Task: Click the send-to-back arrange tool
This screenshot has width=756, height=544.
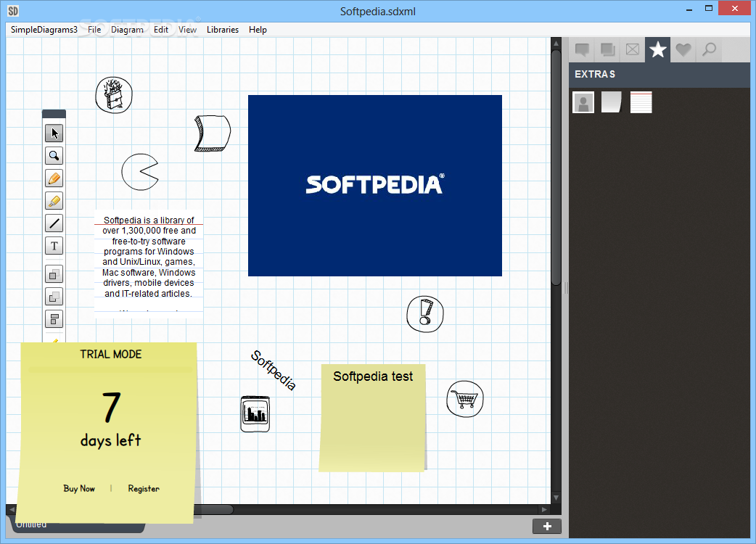Action: [x=54, y=297]
